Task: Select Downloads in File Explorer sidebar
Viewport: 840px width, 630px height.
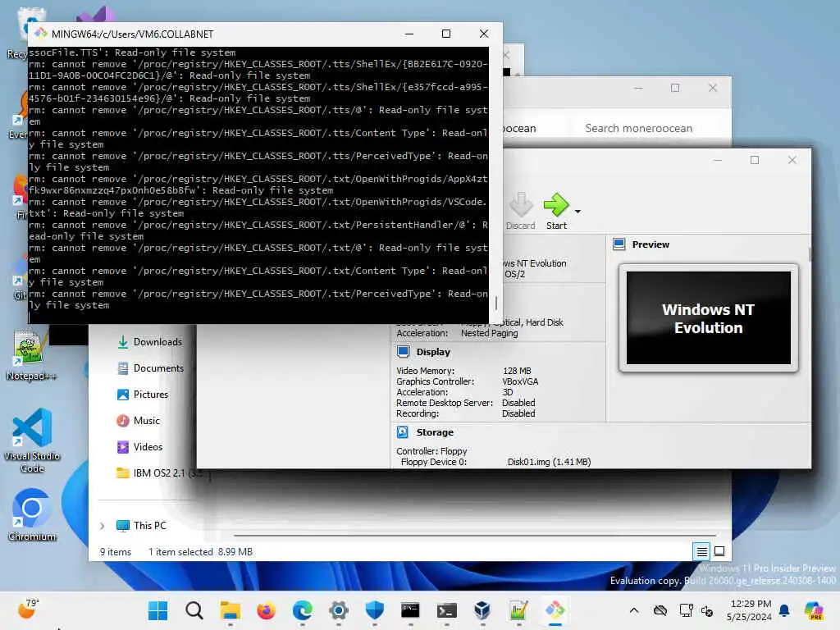Action: [150, 342]
